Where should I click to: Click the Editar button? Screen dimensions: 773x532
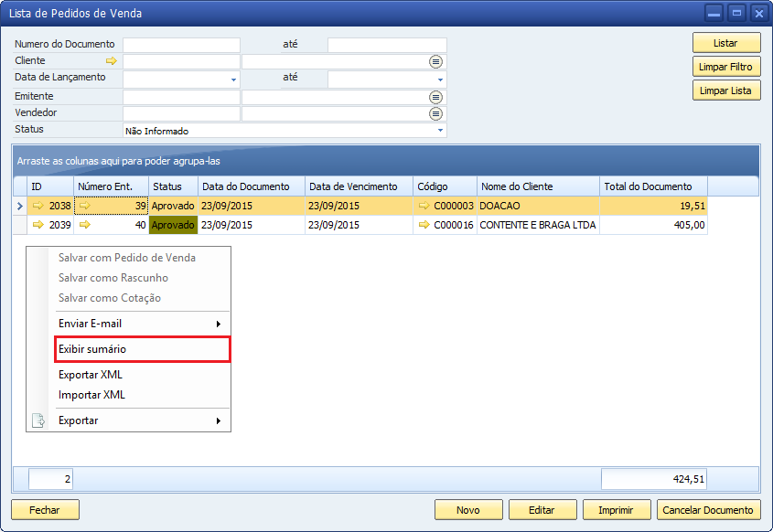pyautogui.click(x=542, y=510)
